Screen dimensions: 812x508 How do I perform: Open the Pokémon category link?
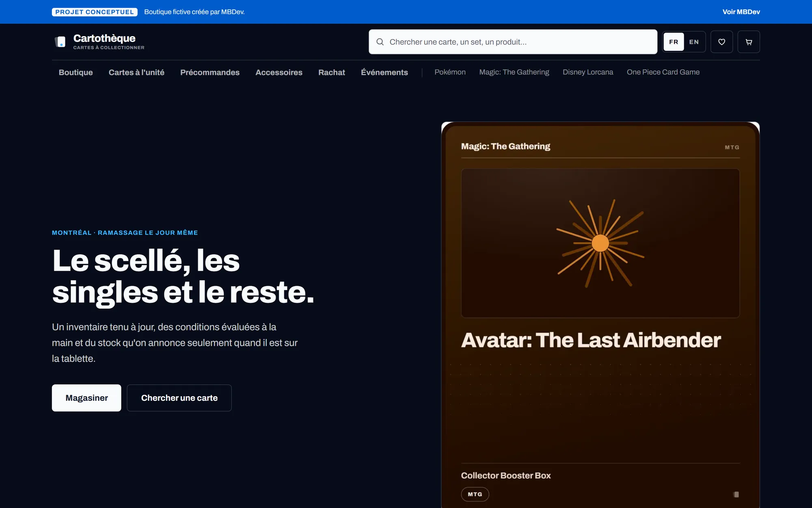(450, 72)
